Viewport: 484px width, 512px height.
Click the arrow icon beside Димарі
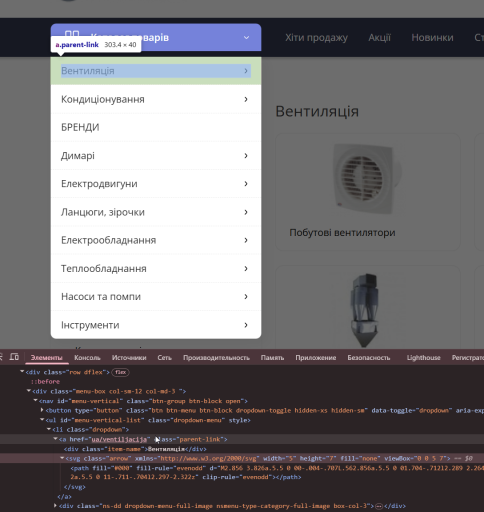pos(246,156)
